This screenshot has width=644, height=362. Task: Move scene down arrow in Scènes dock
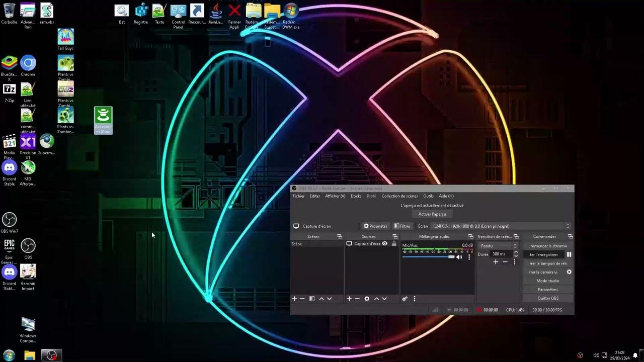point(330,299)
